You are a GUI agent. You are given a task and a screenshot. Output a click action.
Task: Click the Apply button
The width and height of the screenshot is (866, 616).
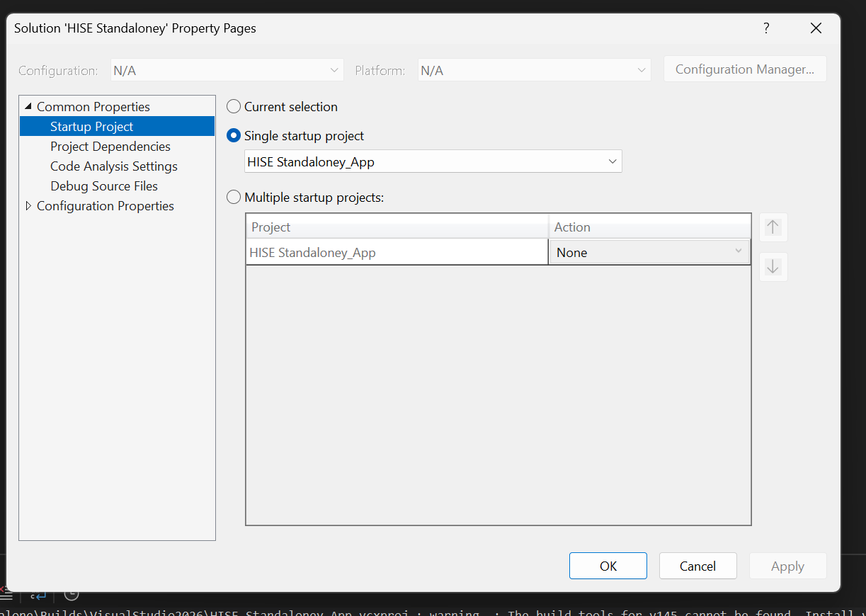788,566
